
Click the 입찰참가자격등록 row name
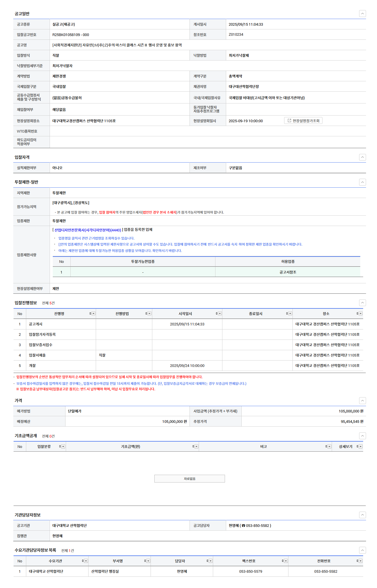point(42,334)
